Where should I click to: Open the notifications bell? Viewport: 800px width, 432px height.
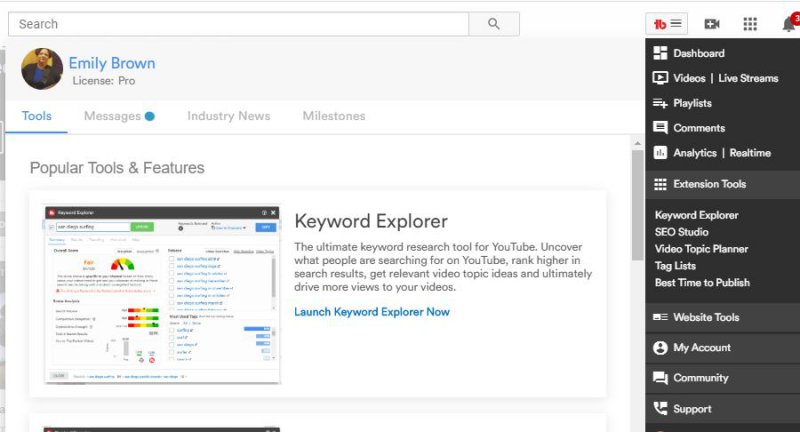(x=787, y=25)
